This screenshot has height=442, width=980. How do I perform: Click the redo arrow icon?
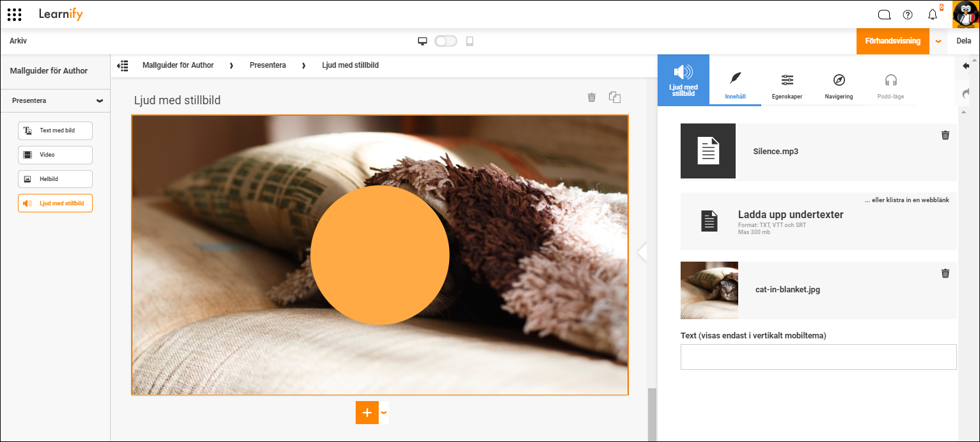coord(966,94)
